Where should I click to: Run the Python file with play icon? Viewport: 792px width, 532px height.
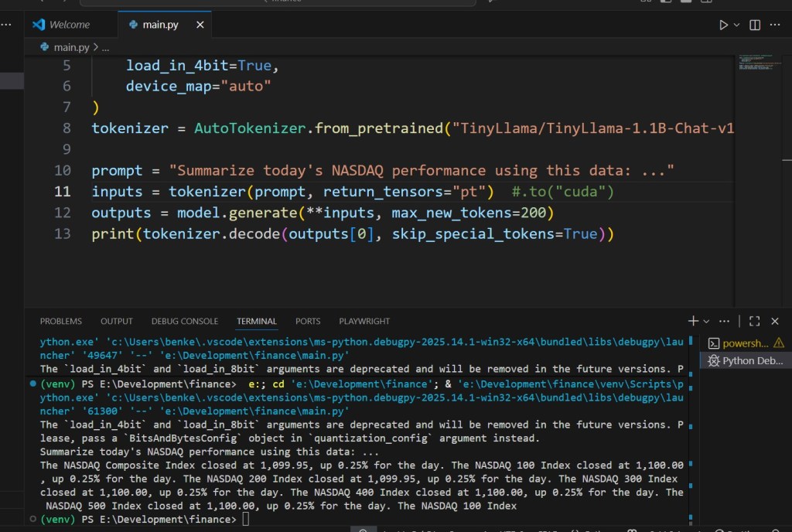pyautogui.click(x=723, y=25)
